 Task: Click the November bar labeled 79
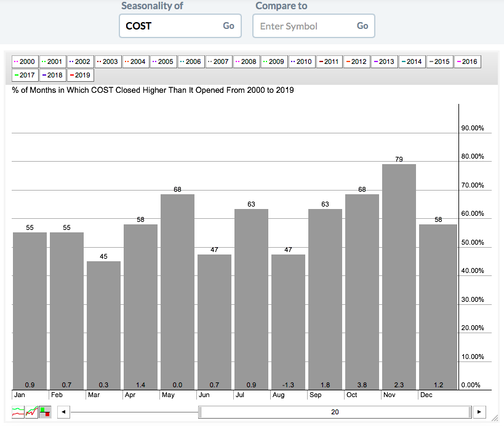[x=399, y=277]
